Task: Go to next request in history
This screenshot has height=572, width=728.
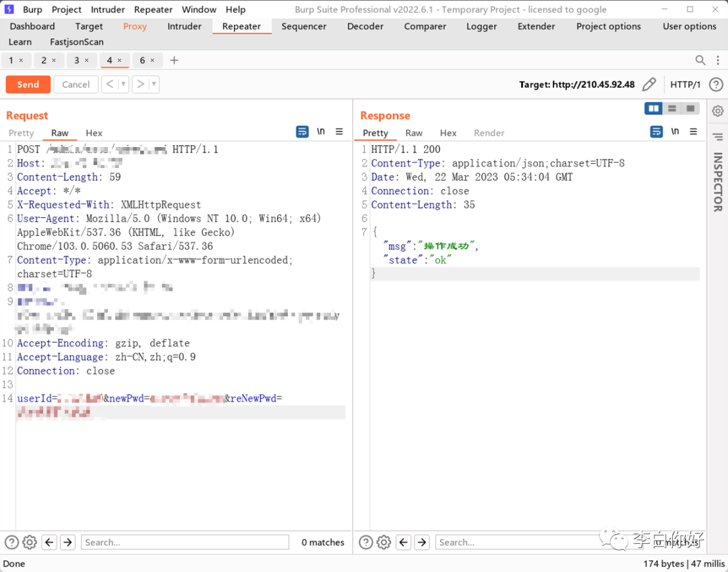Action: pos(140,84)
